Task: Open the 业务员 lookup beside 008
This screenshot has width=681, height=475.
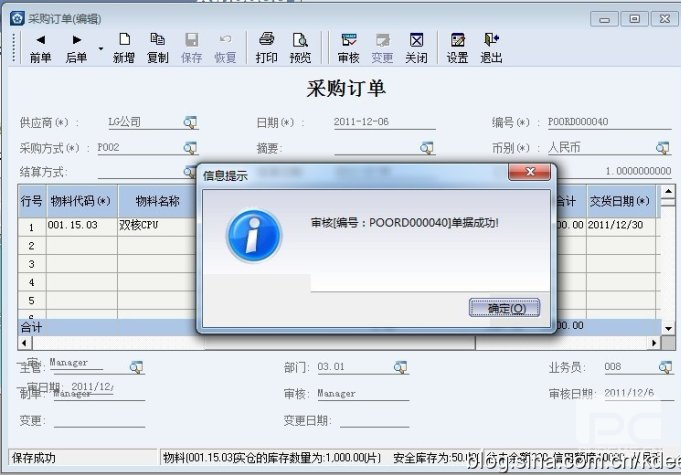Action: (663, 367)
